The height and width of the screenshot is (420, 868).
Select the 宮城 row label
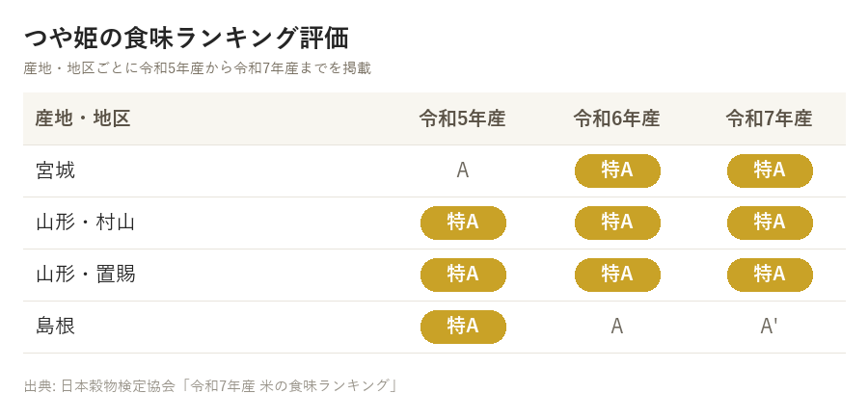[x=55, y=171]
